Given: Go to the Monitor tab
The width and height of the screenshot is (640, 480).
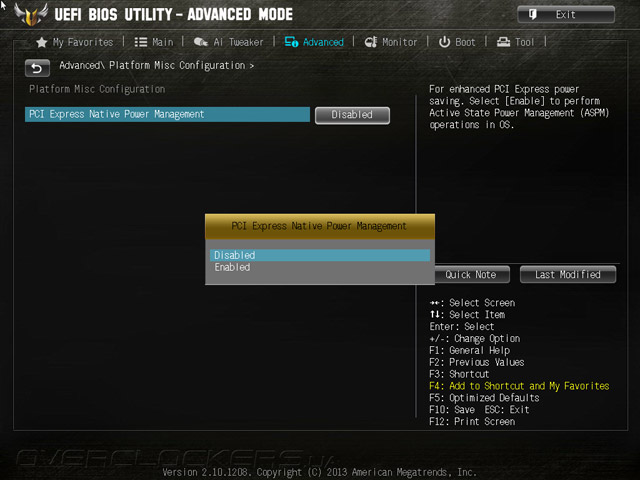Looking at the screenshot, I should (391, 42).
